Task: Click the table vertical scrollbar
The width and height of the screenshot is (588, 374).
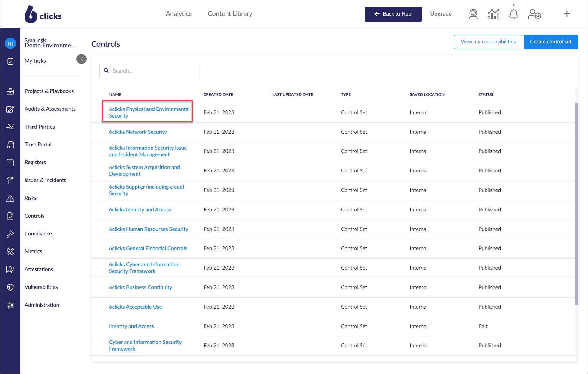Action: tap(577, 204)
